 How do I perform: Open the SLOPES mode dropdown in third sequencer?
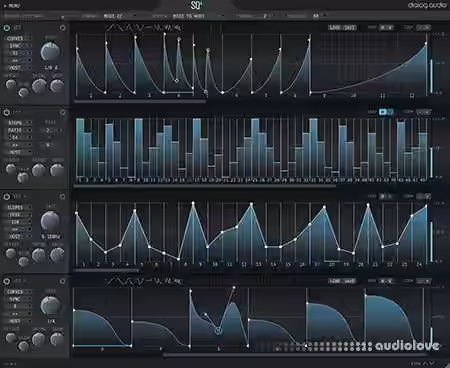[x=19, y=207]
